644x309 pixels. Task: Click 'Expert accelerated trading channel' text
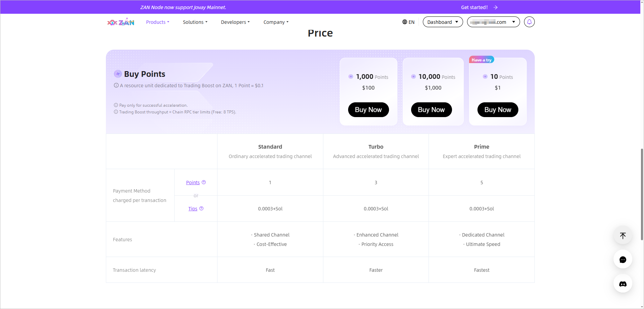[481, 156]
